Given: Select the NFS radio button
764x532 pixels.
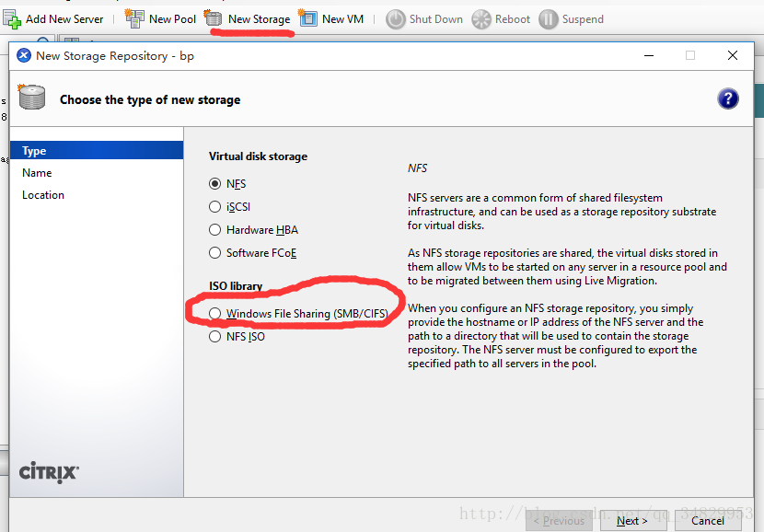Looking at the screenshot, I should [215, 184].
